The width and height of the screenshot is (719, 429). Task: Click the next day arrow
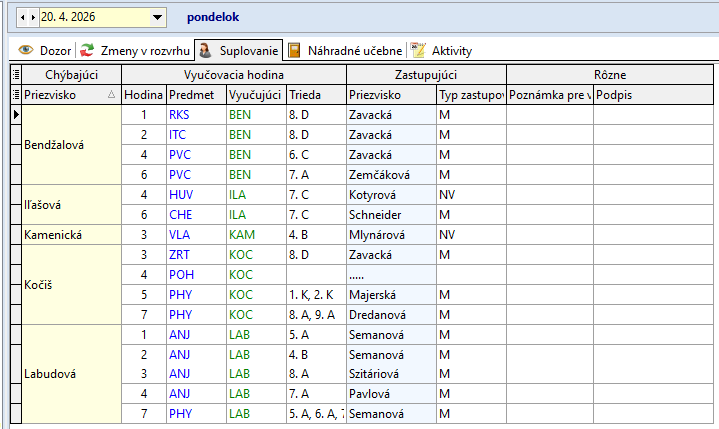pos(32,17)
